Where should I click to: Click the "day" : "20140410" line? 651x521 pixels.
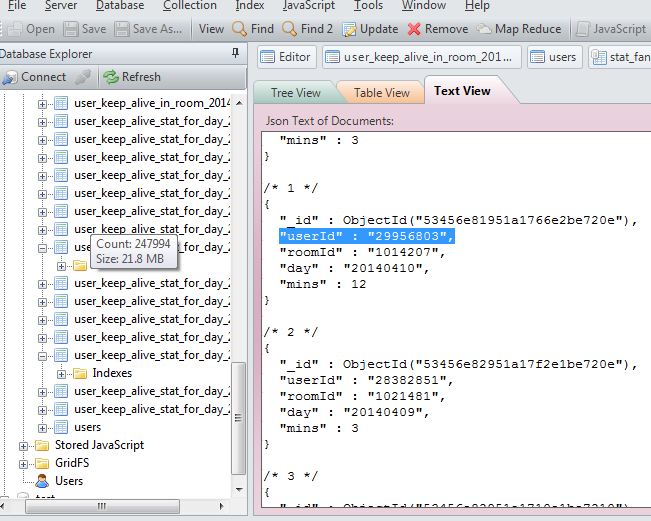coord(354,268)
